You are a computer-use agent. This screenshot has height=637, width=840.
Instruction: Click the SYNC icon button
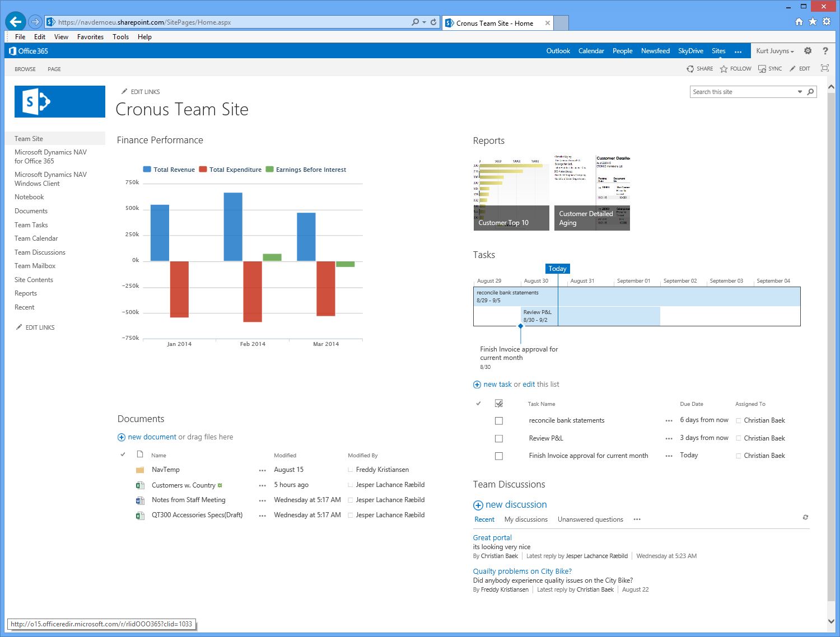coord(770,69)
